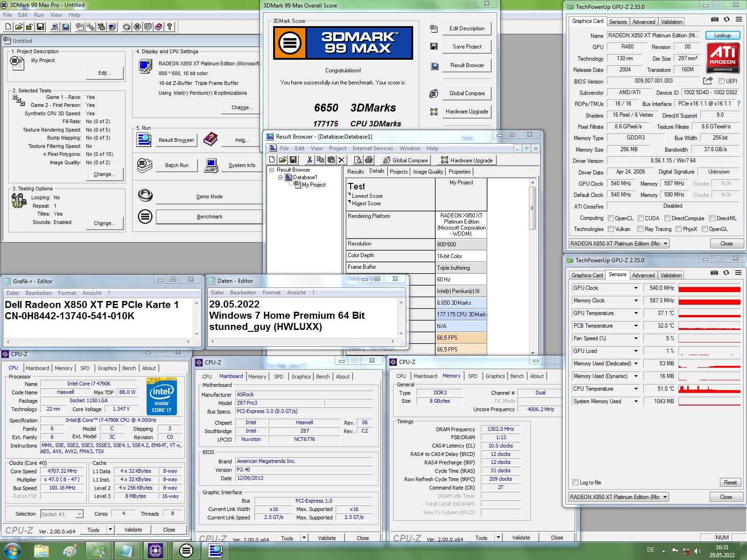Click Delete X icon in Result Browser toolbar
Image resolution: width=747 pixels, height=560 pixels.
pyautogui.click(x=342, y=160)
